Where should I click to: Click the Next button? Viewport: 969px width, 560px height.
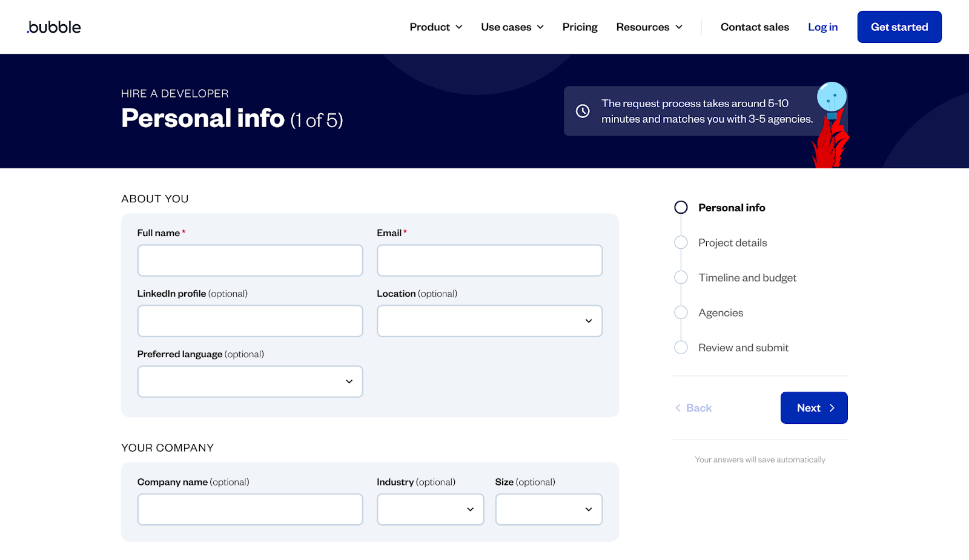pos(813,407)
